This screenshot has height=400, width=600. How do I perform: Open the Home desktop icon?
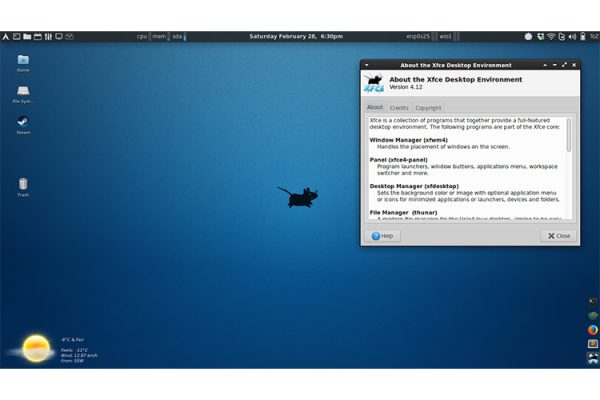pos(23,63)
